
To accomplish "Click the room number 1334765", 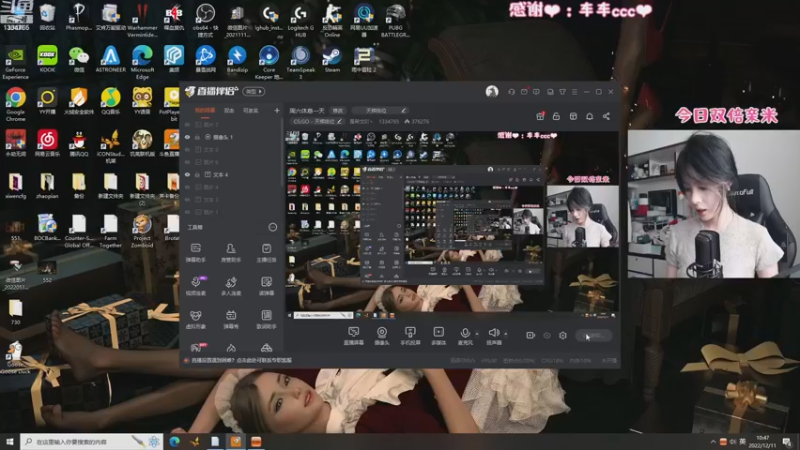I will 389,121.
